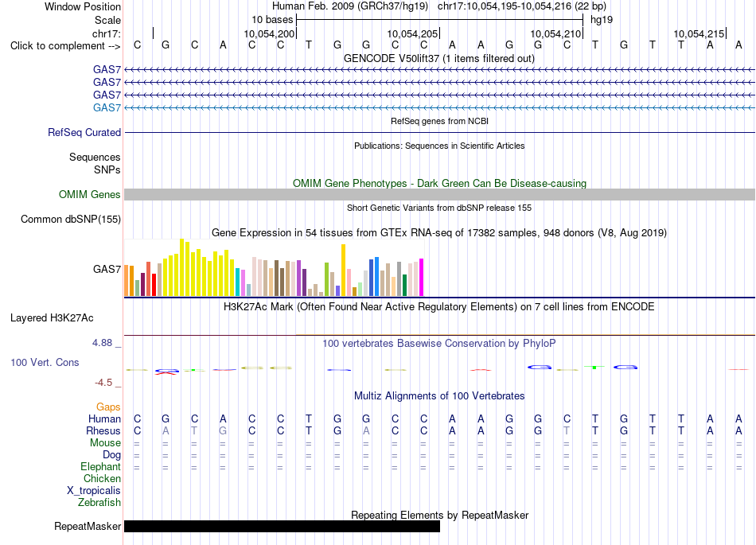Click the black RepeatMasker element bar
756x545 pixels.
pos(282,526)
